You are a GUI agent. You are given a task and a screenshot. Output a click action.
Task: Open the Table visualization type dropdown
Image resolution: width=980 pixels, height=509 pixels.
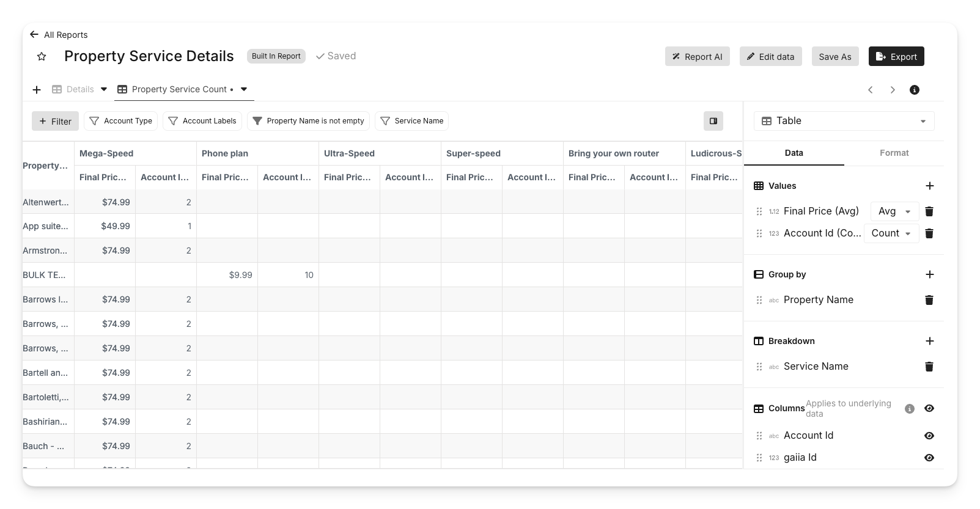pyautogui.click(x=844, y=121)
